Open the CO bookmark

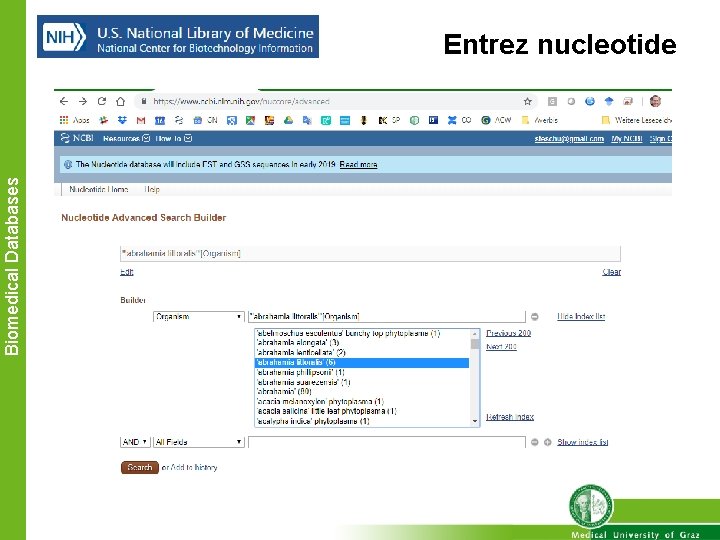pyautogui.click(x=460, y=120)
